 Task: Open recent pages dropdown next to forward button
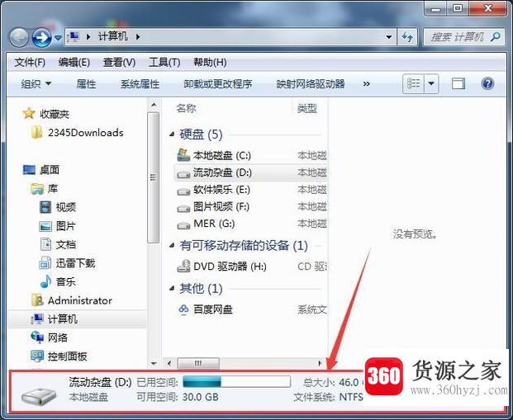point(58,38)
